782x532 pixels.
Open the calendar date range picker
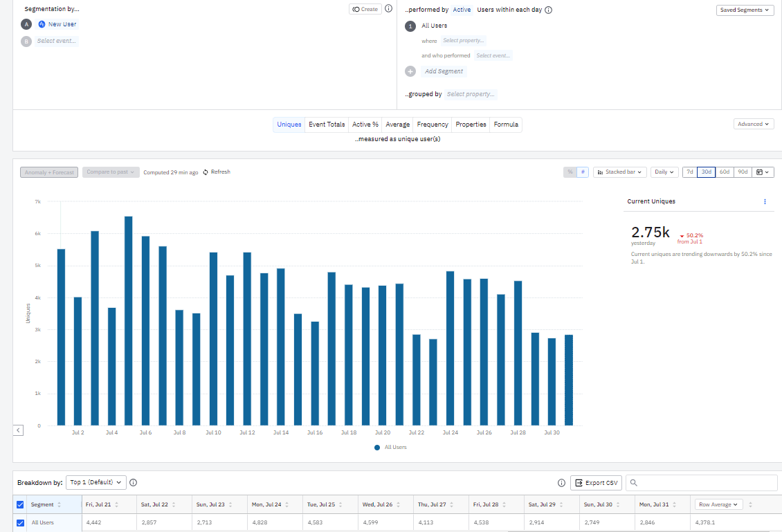coord(764,172)
